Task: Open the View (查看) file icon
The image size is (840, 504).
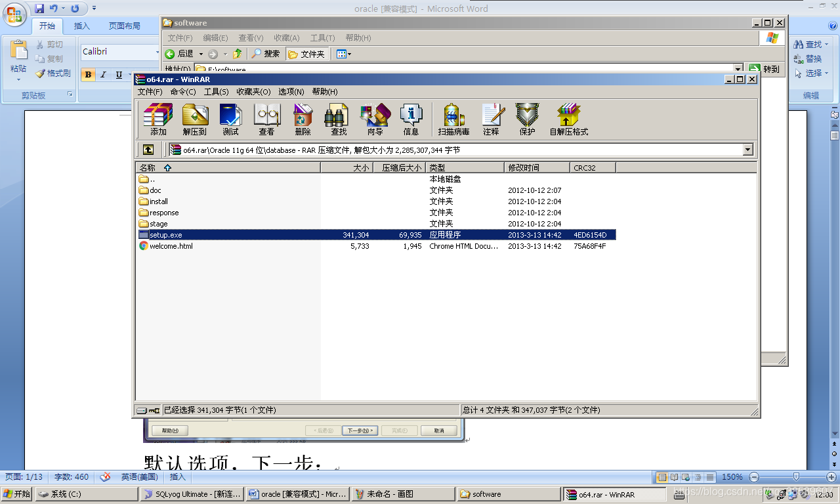Action: [266, 119]
